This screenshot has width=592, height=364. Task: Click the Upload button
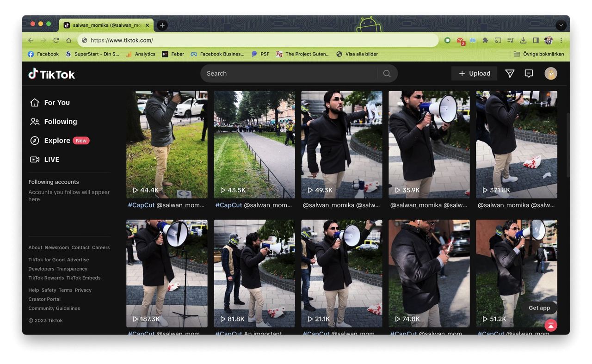pos(474,74)
